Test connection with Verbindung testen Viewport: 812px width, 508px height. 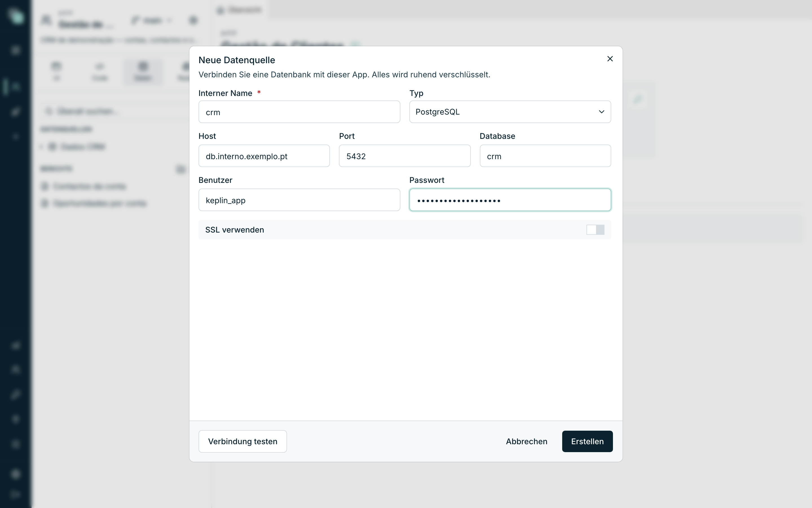tap(242, 441)
